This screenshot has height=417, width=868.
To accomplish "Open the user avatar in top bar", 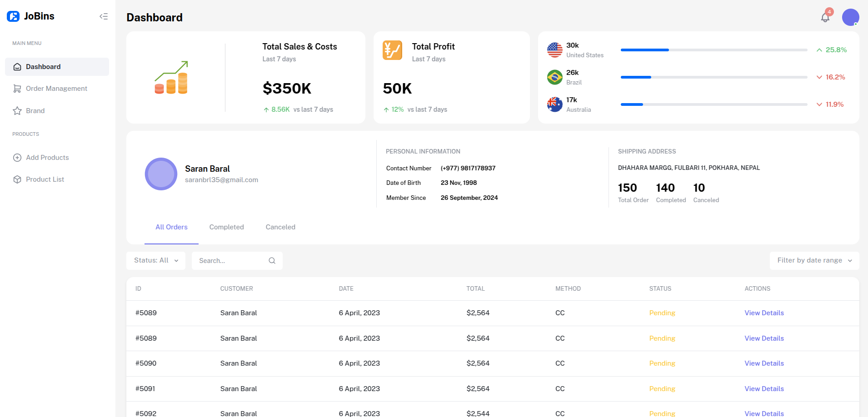I will (x=850, y=18).
